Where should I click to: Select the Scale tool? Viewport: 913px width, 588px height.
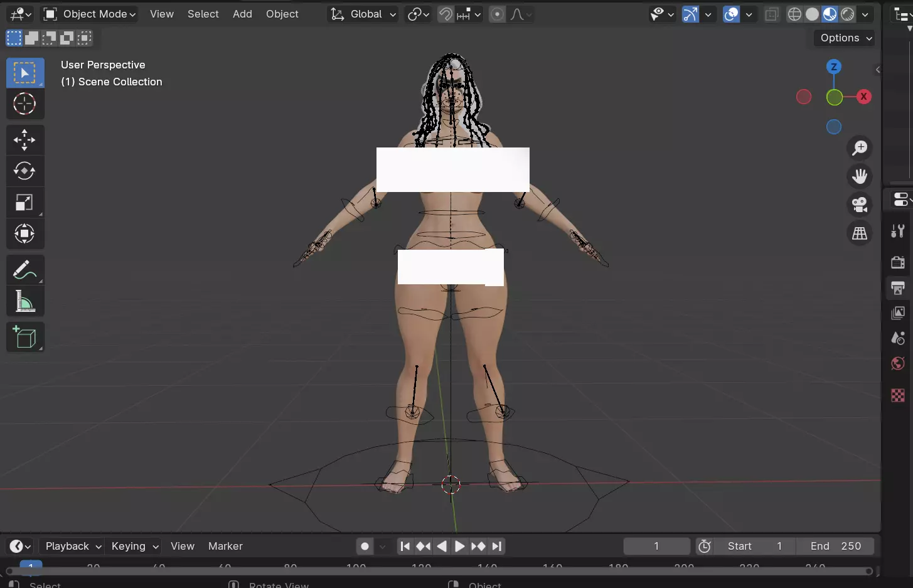[x=25, y=203]
